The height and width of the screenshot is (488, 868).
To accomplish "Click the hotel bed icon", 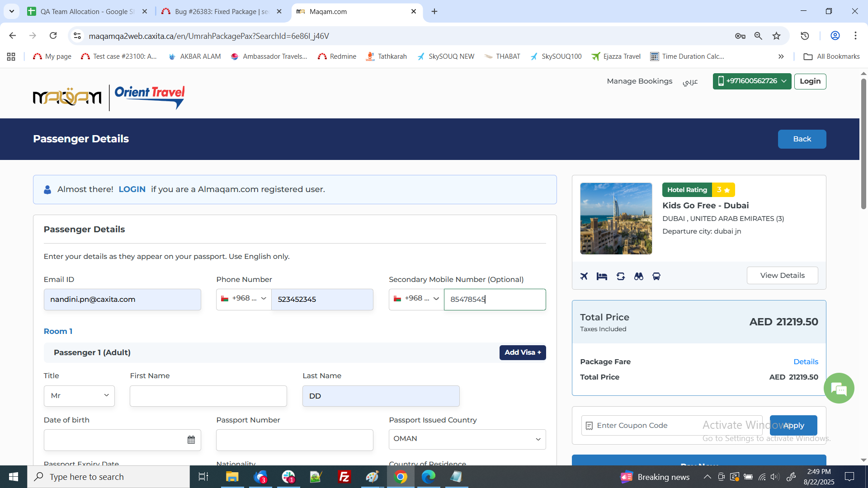I will coord(602,276).
